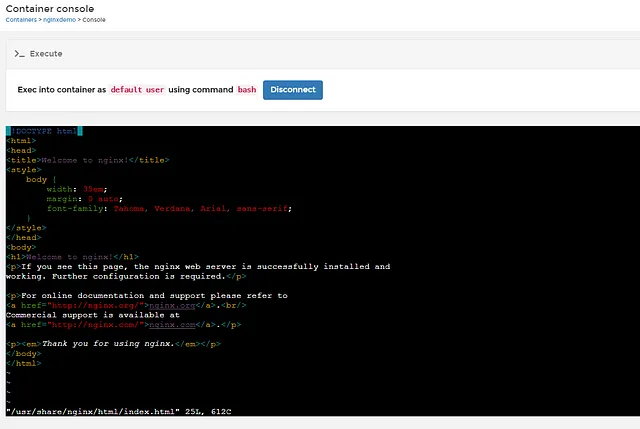Open the Containers breadcrumb link
Image resolution: width=640 pixels, height=429 pixels.
click(21, 20)
